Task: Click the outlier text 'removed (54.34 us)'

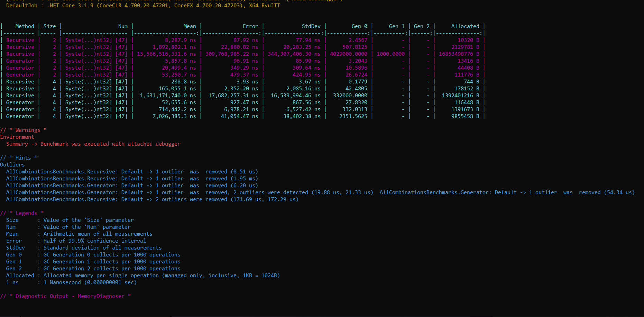Action: point(607,192)
